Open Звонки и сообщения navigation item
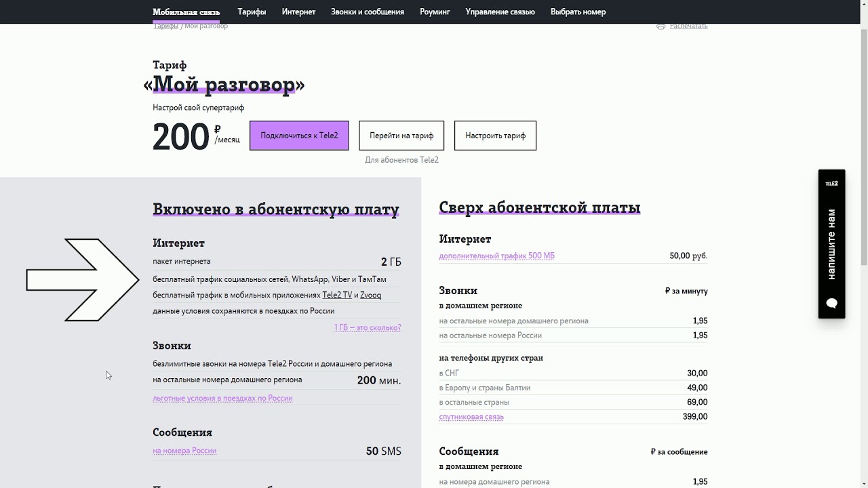 point(368,12)
